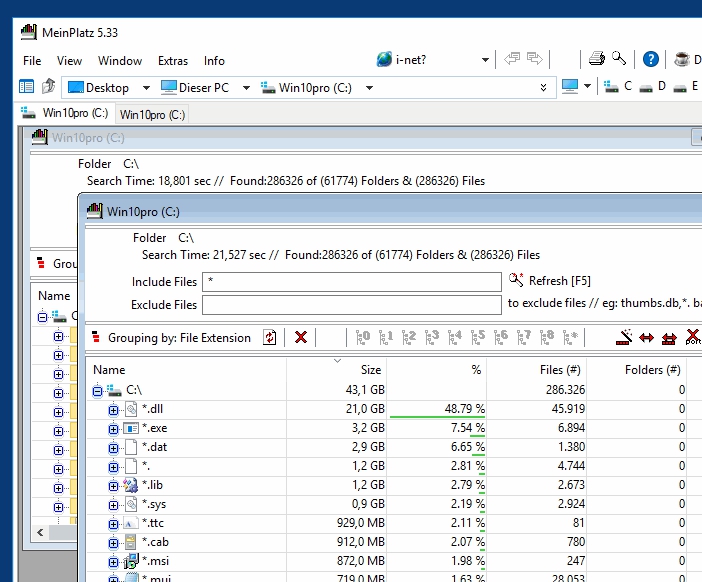The height and width of the screenshot is (582, 702).
Task: Click the refresh icon next to Grouping
Action: [x=269, y=337]
